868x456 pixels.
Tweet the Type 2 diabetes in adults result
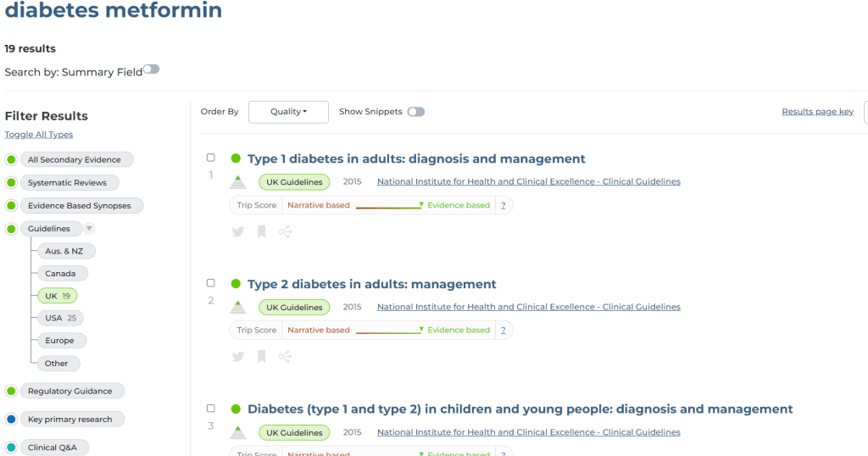tap(238, 357)
